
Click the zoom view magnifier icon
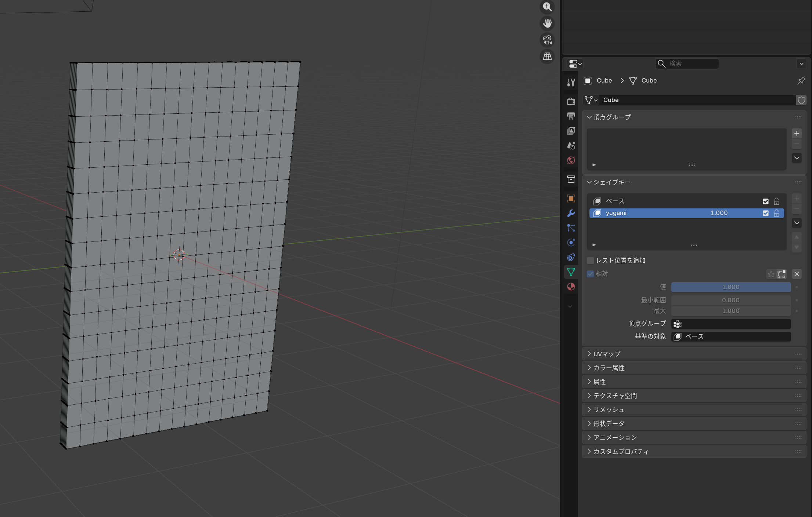pos(547,7)
